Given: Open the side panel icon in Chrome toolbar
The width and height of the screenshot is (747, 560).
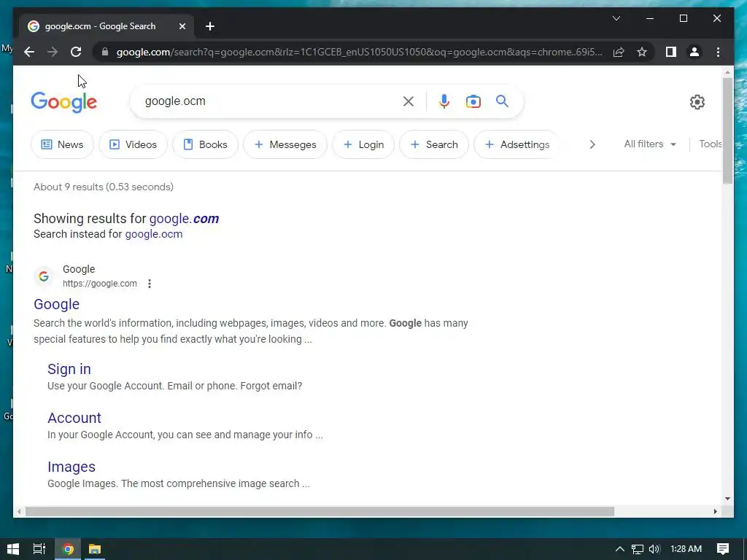Looking at the screenshot, I should click(x=671, y=52).
